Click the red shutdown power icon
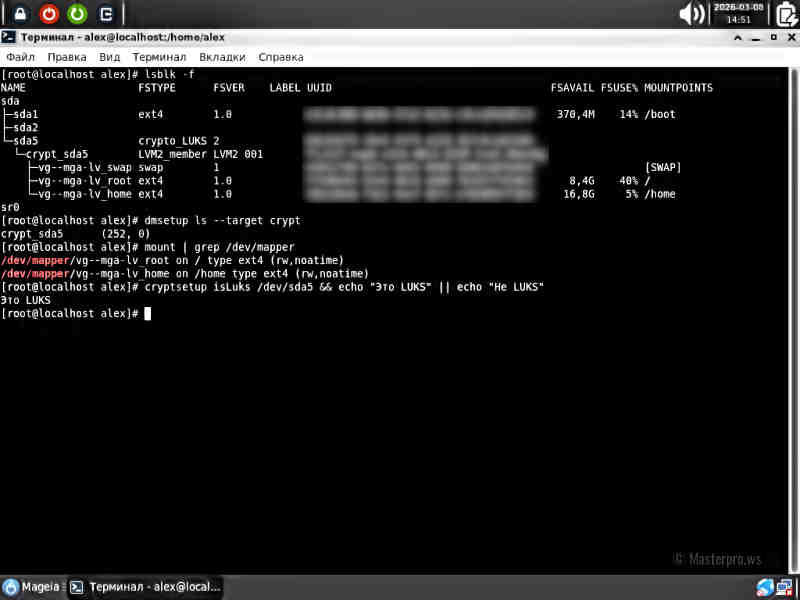Image resolution: width=800 pixels, height=600 pixels. click(x=48, y=13)
